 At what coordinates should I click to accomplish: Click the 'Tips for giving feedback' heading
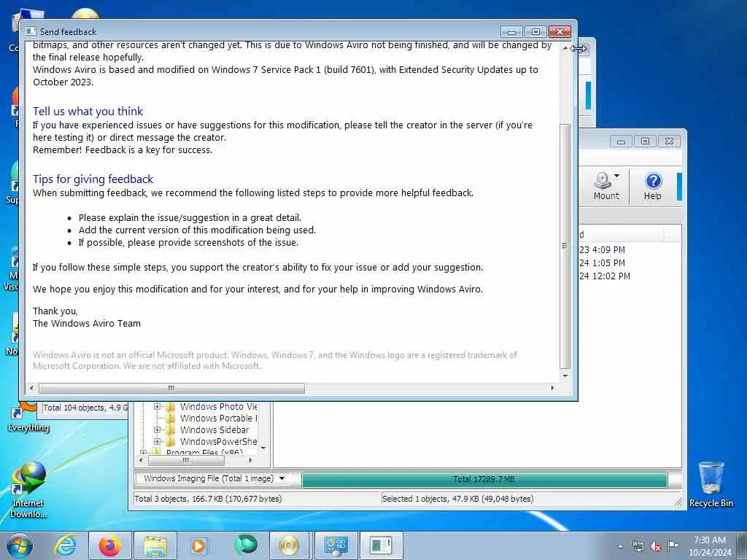tap(93, 179)
